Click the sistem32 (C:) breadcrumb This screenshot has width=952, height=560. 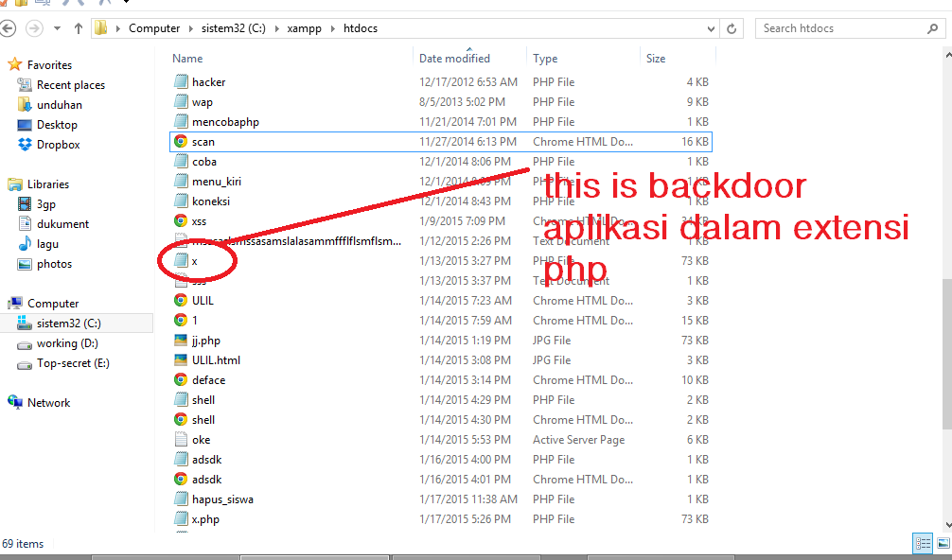click(233, 28)
